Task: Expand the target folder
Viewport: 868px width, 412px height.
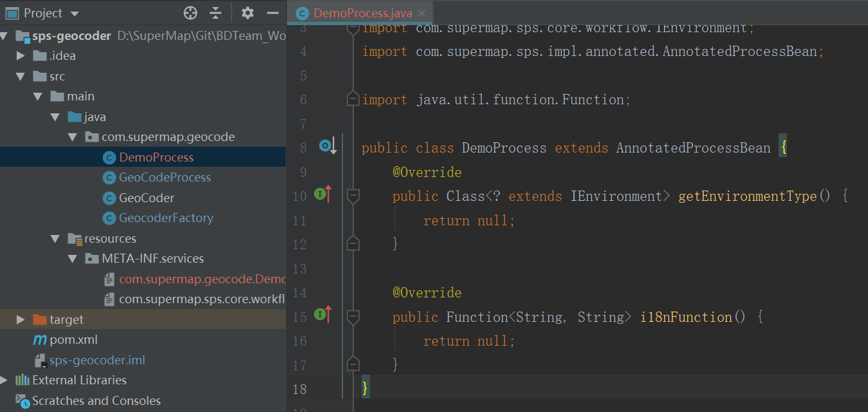Action: click(x=21, y=319)
